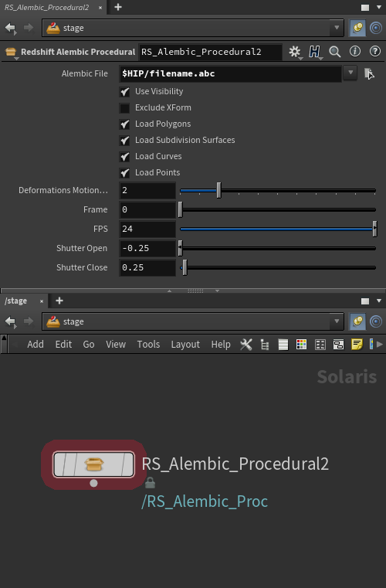Open the Layout menu
Viewport: 386px width, 588px height.
click(x=185, y=345)
